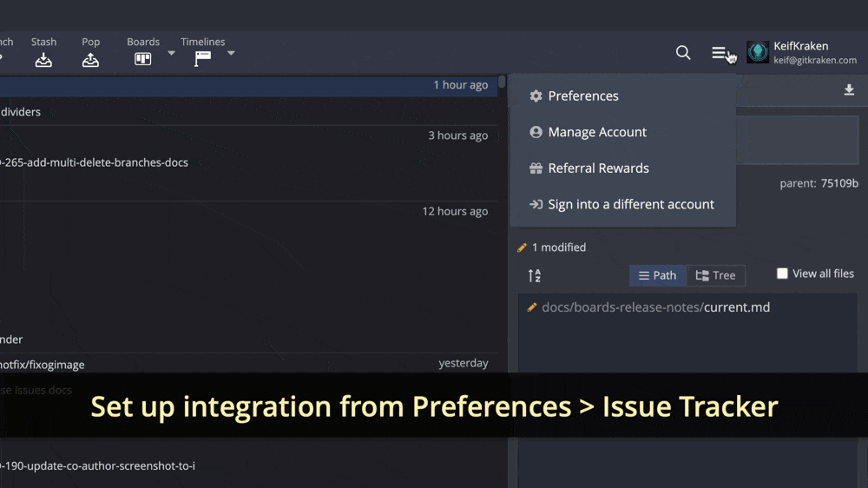Click the sort A-Z icon

[534, 275]
